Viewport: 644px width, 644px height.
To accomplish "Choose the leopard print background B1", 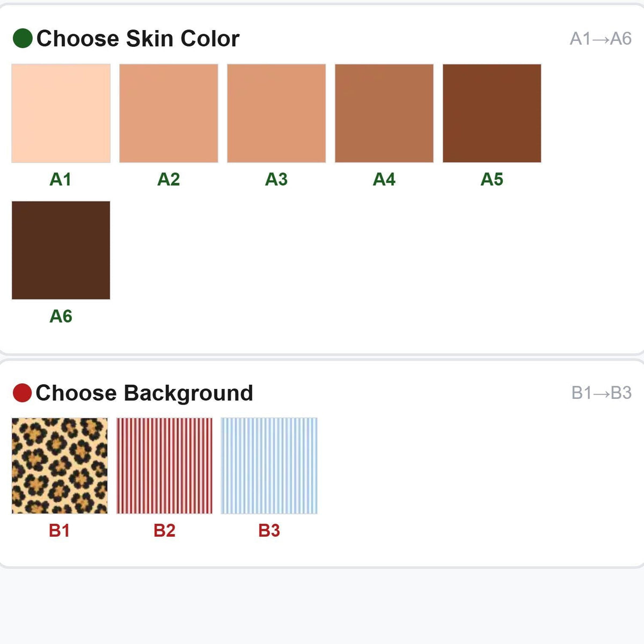I will [60, 466].
